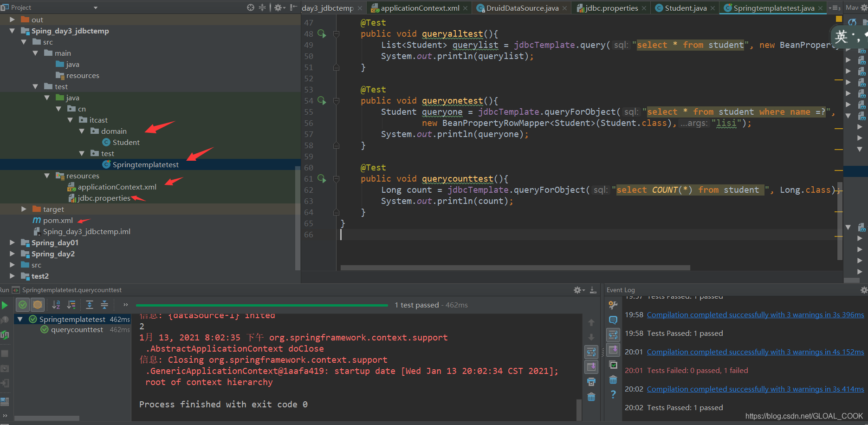The image size is (868, 425).
Task: Expand all nodes in test results tree
Action: (89, 305)
